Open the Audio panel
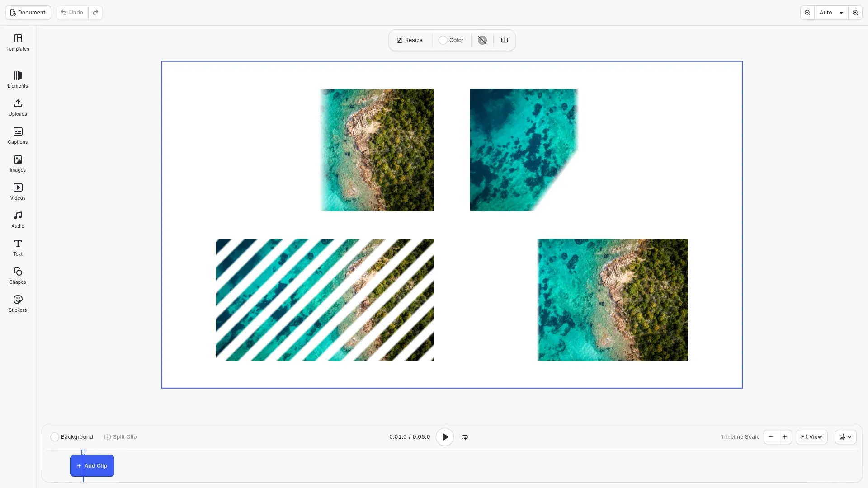The height and width of the screenshot is (488, 868). [x=18, y=220]
